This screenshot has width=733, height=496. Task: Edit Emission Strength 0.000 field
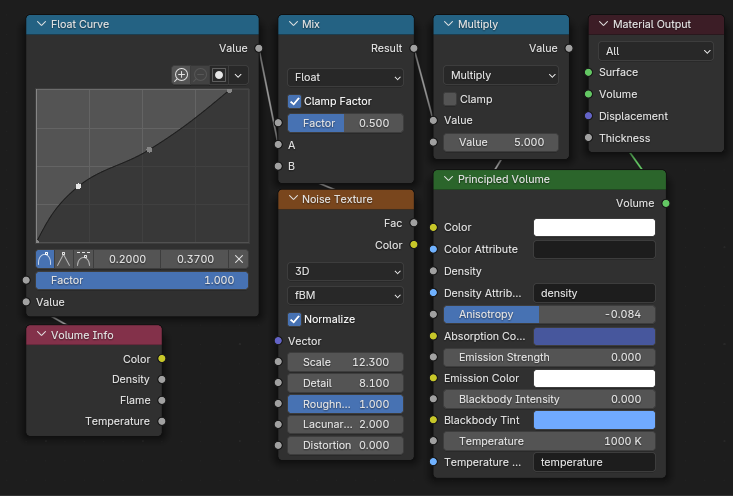(549, 357)
